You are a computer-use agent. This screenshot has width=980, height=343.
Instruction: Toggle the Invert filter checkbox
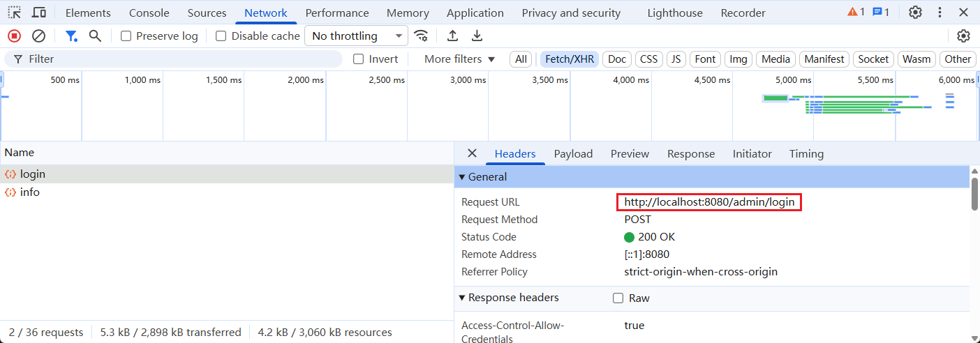pyautogui.click(x=359, y=59)
